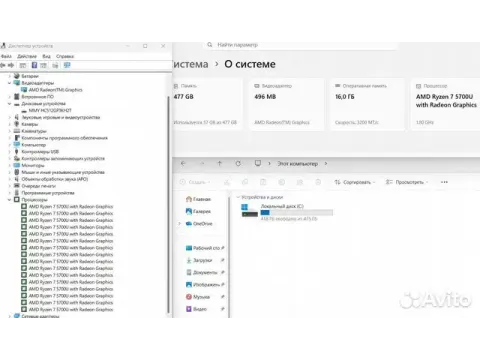
Task: Select the Компьютер tree row
Action: tap(30, 145)
